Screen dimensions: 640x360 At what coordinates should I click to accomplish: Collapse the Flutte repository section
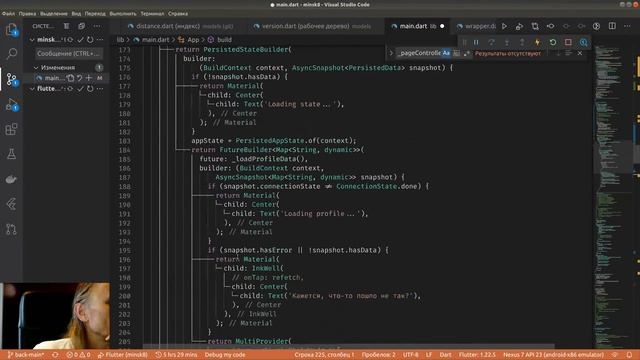click(x=32, y=89)
